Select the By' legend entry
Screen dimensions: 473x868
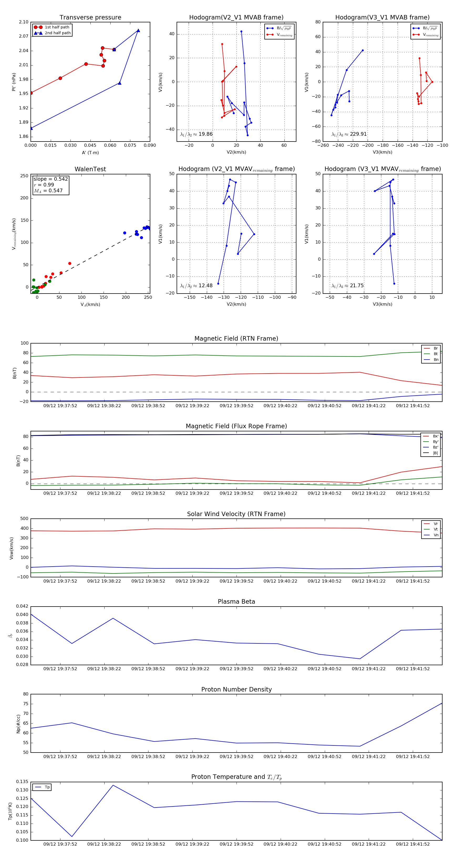coord(431,442)
